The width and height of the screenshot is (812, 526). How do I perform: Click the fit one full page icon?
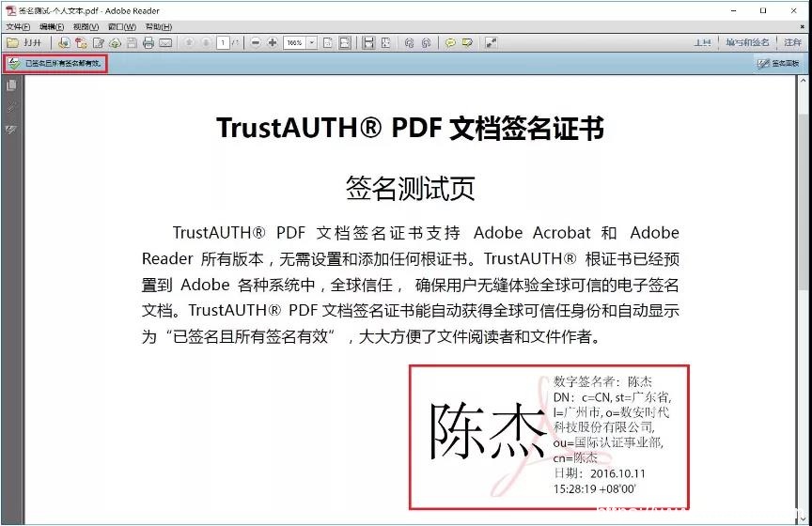pos(328,43)
